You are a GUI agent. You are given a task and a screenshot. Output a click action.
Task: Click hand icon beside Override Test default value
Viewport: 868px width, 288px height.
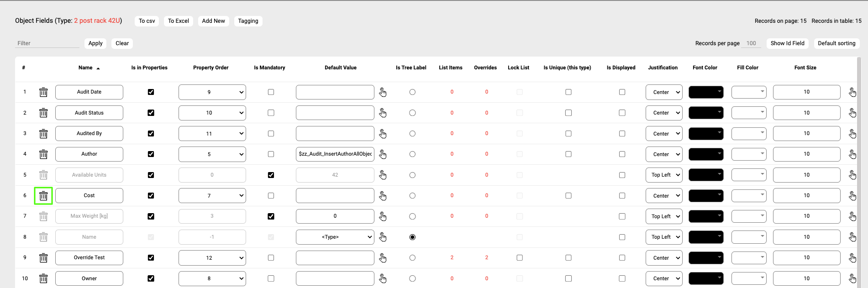383,258
